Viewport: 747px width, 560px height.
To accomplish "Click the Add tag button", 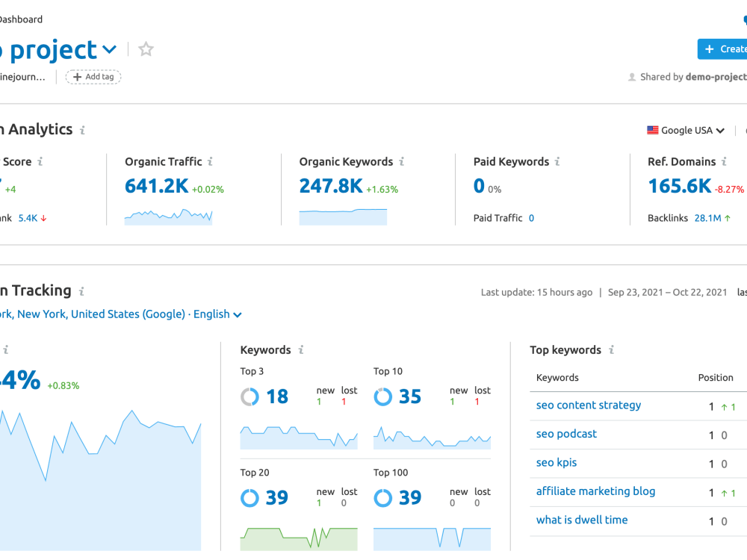I will pos(93,77).
